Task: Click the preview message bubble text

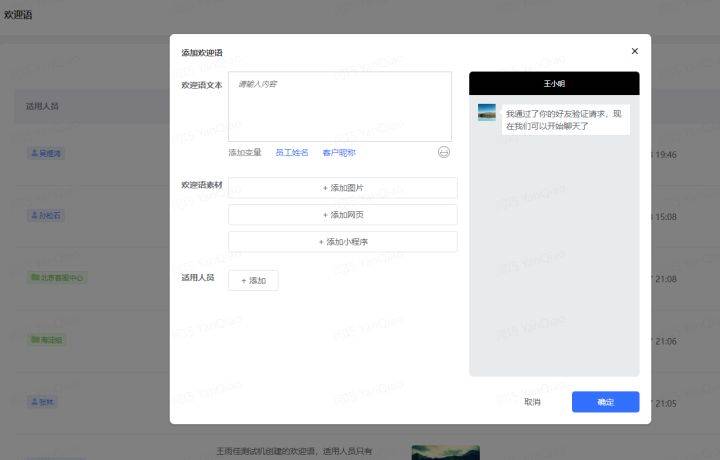Action: click(x=564, y=120)
